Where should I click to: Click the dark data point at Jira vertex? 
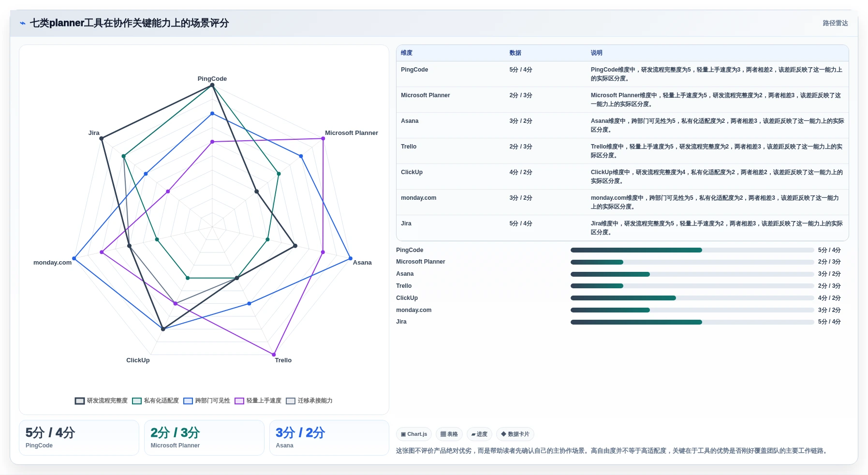pyautogui.click(x=102, y=139)
